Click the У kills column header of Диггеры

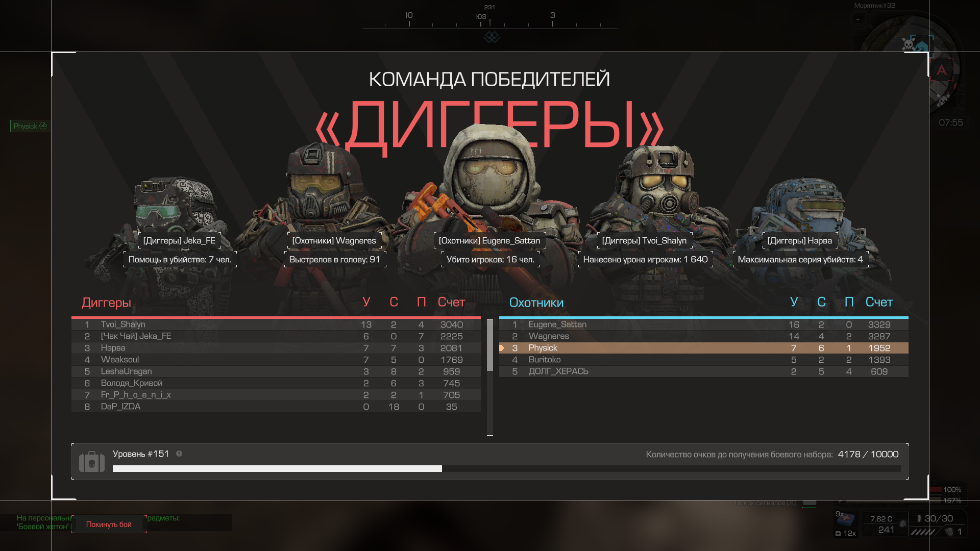(x=366, y=302)
